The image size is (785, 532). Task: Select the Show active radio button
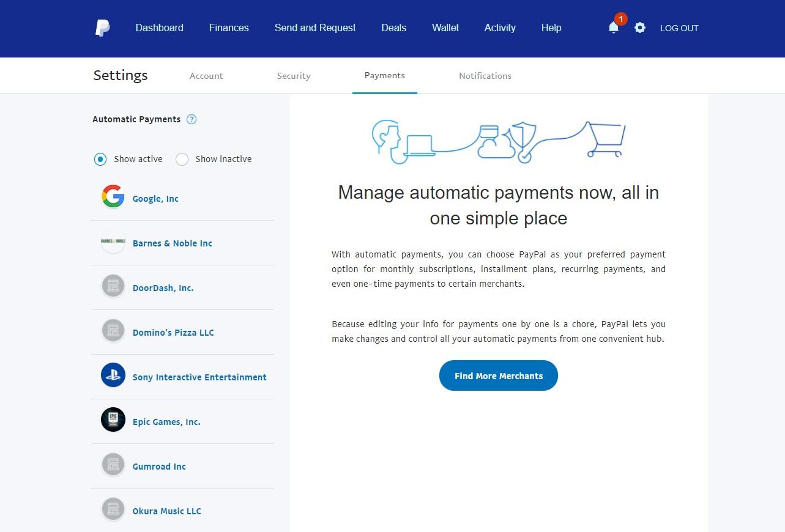[100, 160]
